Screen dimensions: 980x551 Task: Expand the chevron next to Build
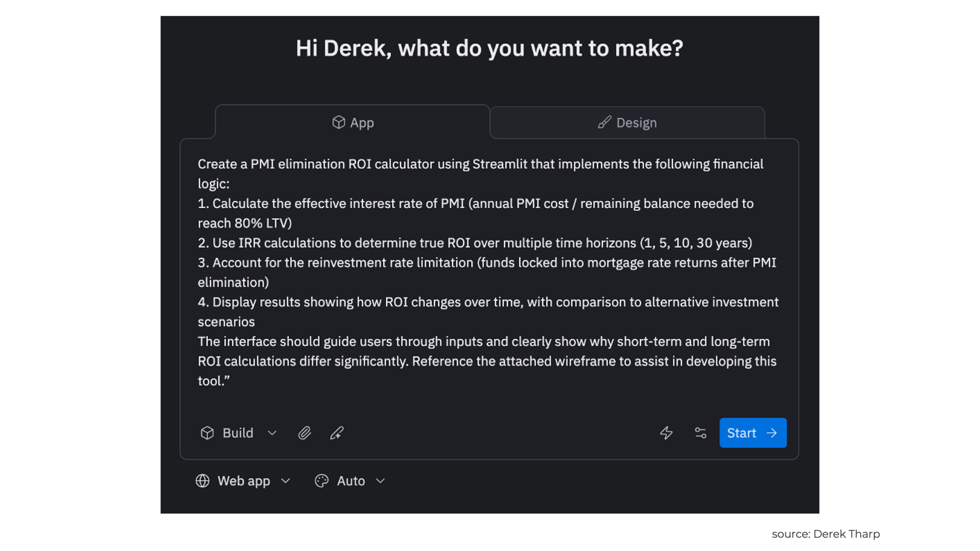tap(272, 433)
